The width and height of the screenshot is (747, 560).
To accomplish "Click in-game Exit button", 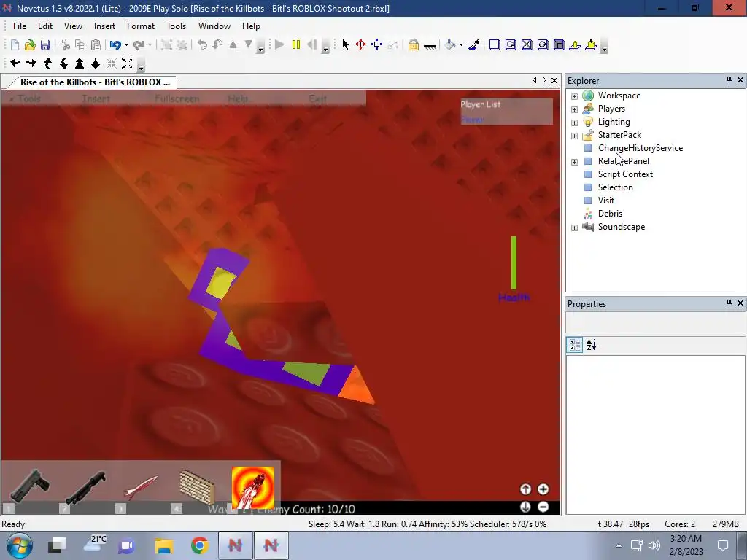I will click(318, 98).
